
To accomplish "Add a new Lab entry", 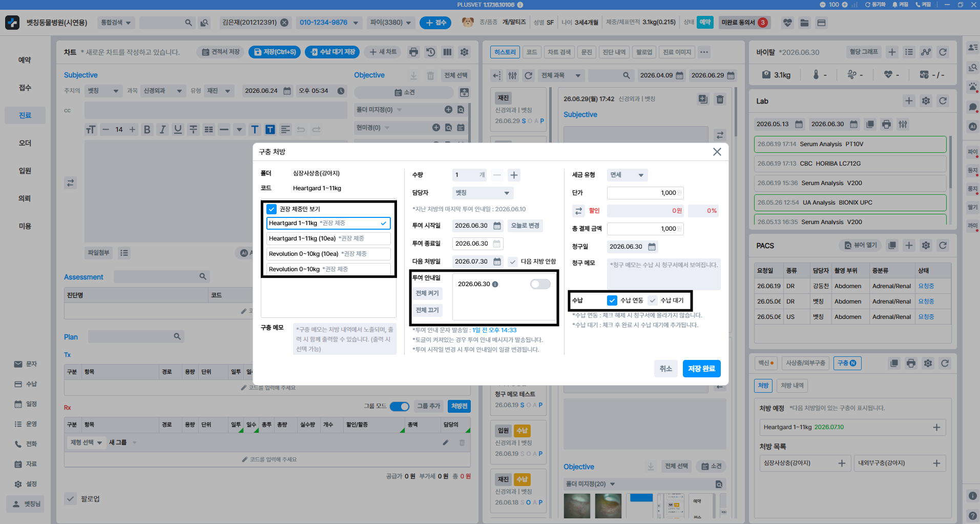I will [909, 101].
